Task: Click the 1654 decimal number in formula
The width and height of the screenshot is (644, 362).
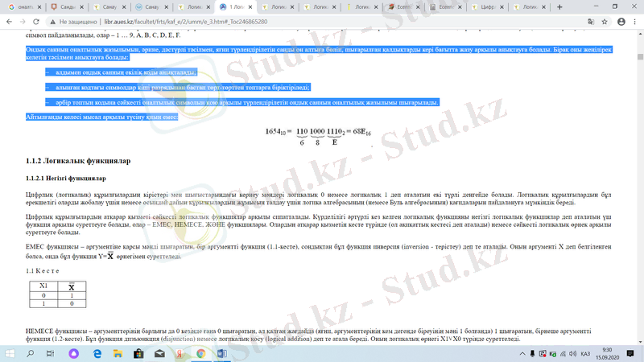Action: point(275,132)
